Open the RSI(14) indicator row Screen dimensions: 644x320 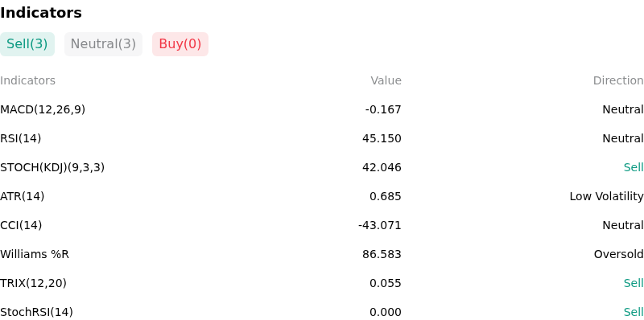(x=322, y=138)
